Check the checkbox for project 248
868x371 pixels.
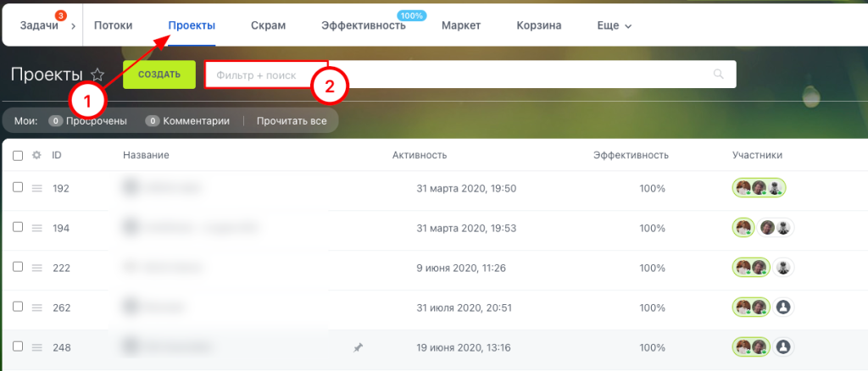18,346
